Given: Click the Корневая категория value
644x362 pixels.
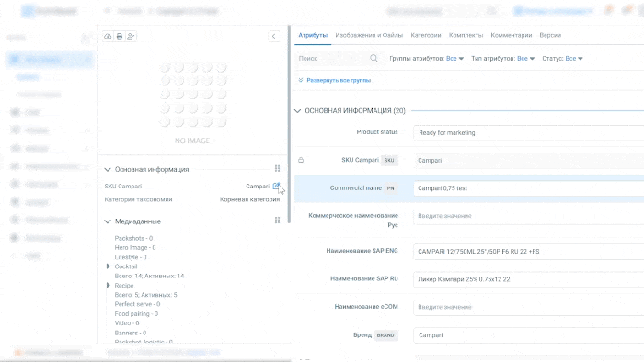Looking at the screenshot, I should [x=249, y=199].
